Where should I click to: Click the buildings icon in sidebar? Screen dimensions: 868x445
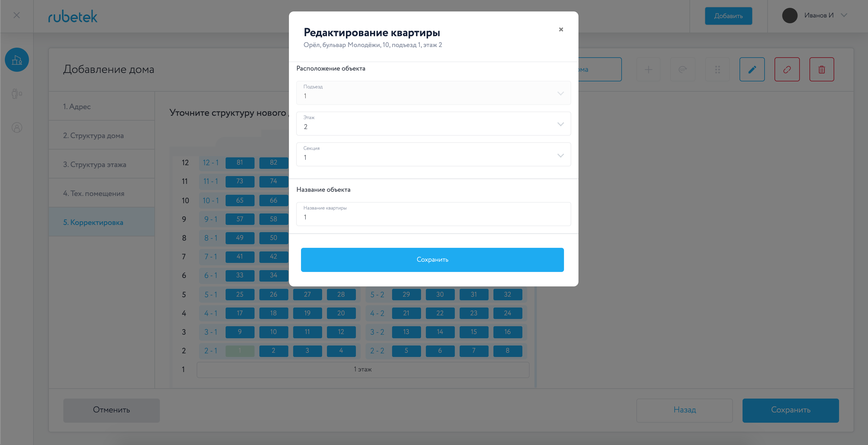click(17, 60)
